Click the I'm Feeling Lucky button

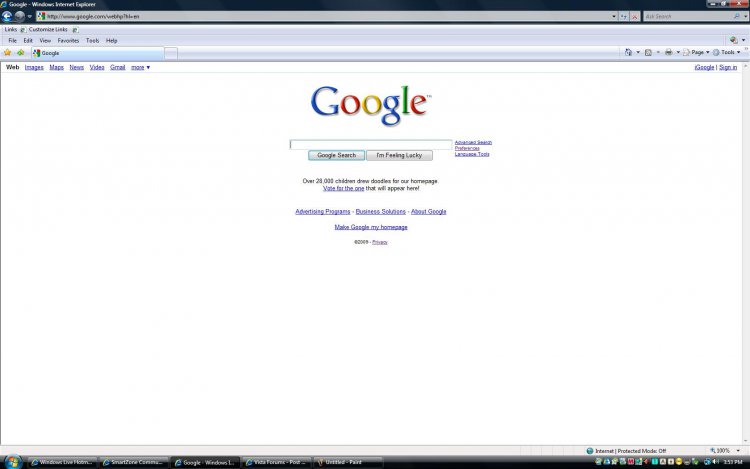pos(399,155)
